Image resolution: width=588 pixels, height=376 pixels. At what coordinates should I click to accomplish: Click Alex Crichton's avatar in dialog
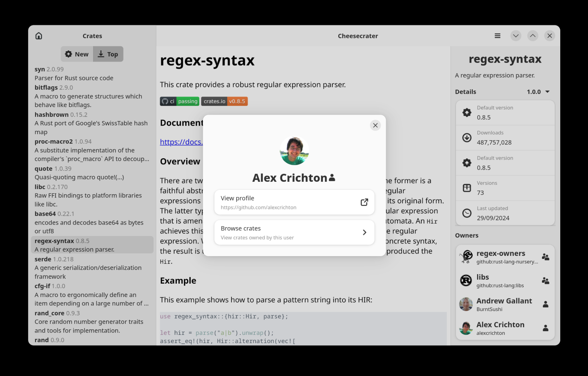[x=294, y=150]
